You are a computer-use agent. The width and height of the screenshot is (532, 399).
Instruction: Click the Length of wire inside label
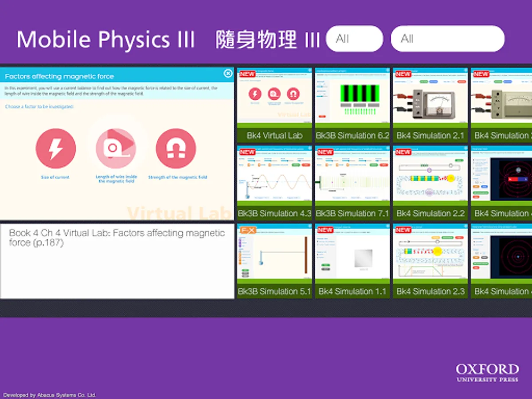(x=116, y=179)
